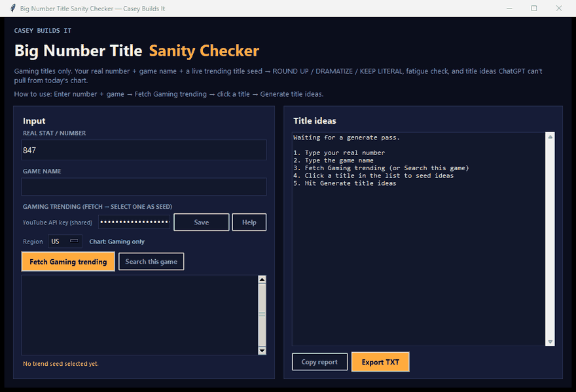The image size is (576, 392).
Task: Click the 'REAL STAT / NUMBER' label
Action: tap(54, 133)
